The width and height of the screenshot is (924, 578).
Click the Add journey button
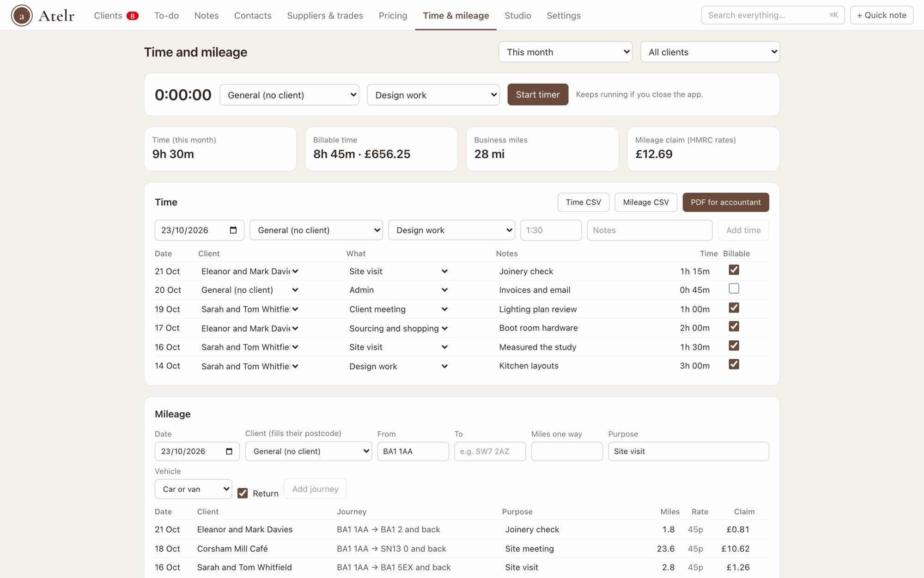(x=316, y=489)
